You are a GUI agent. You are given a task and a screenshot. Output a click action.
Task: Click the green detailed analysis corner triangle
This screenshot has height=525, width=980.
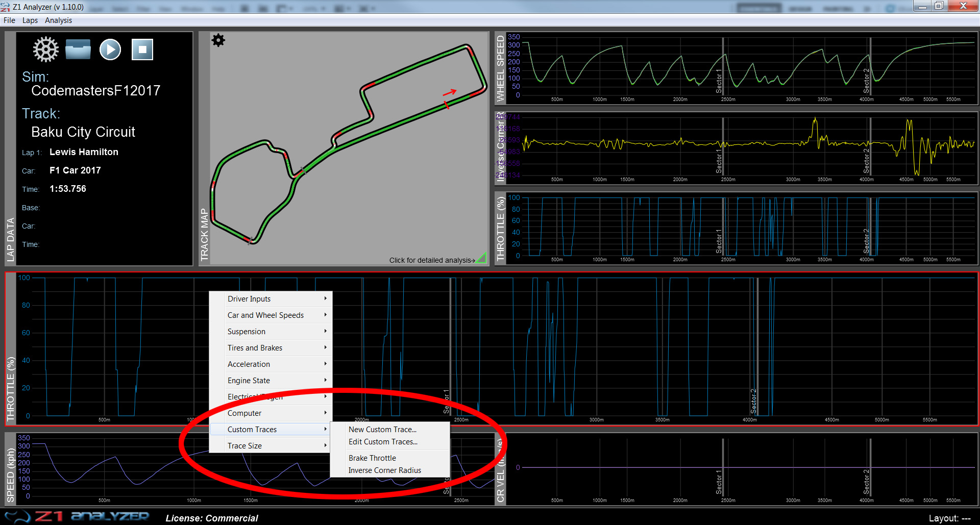(x=481, y=258)
